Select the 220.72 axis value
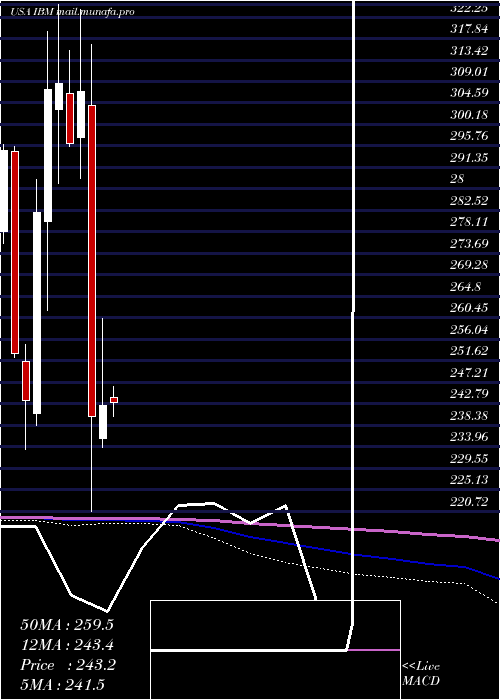The width and height of the screenshot is (500, 700). pyautogui.click(x=469, y=501)
